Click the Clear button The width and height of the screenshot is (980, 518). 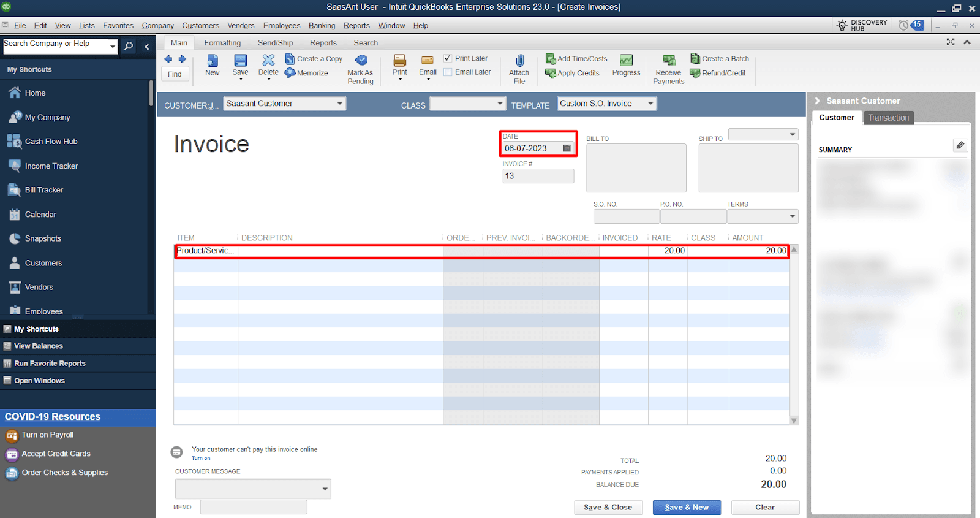coord(765,508)
